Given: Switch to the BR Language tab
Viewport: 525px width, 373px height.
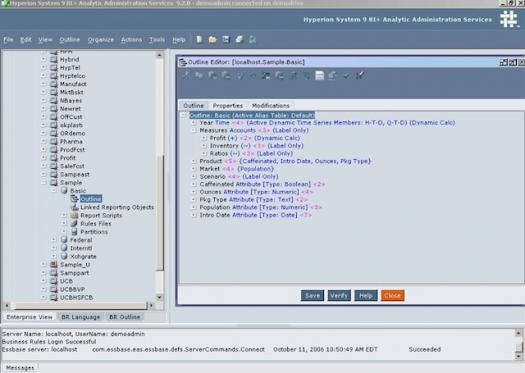Looking at the screenshot, I should click(x=81, y=317).
